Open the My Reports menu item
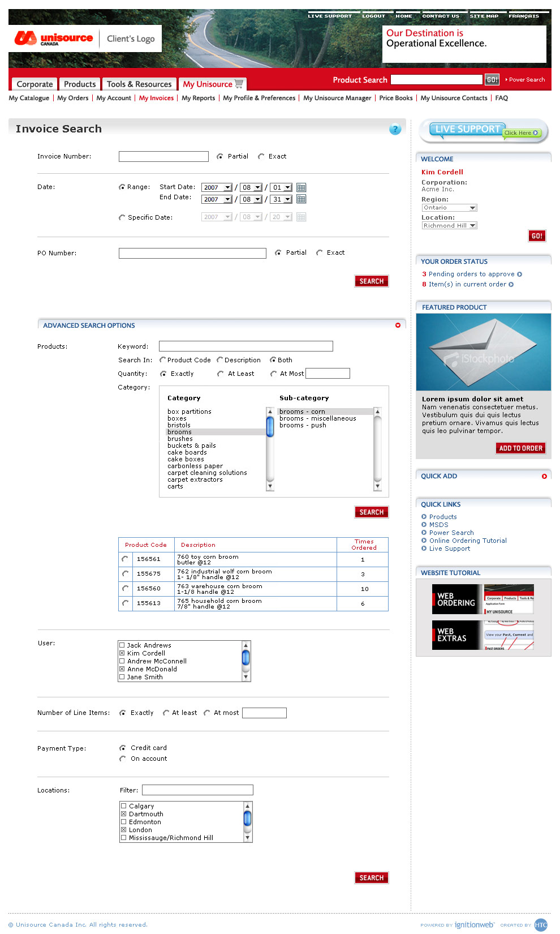Screen dimensions: 560x934 point(198,98)
